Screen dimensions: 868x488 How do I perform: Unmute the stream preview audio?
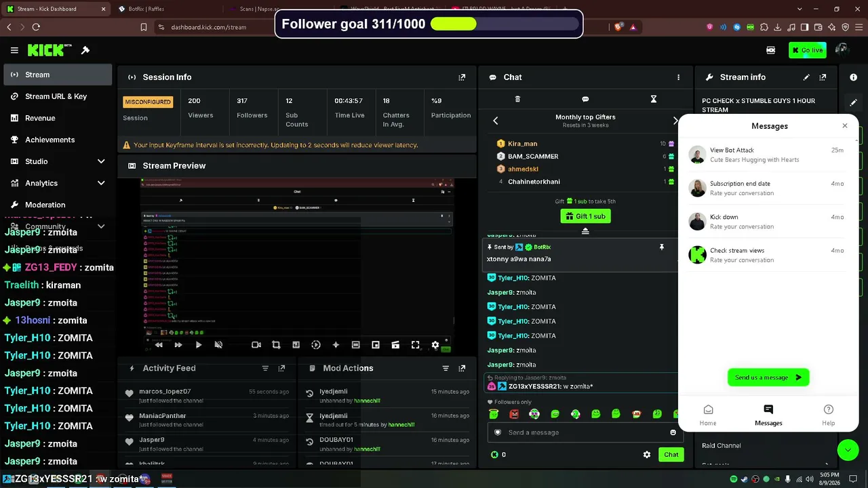218,345
